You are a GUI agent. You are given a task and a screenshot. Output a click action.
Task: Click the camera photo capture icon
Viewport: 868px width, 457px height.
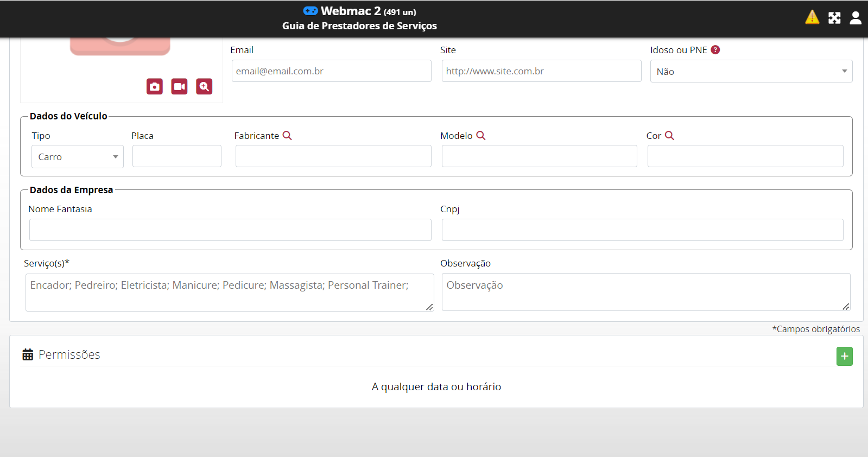click(155, 86)
